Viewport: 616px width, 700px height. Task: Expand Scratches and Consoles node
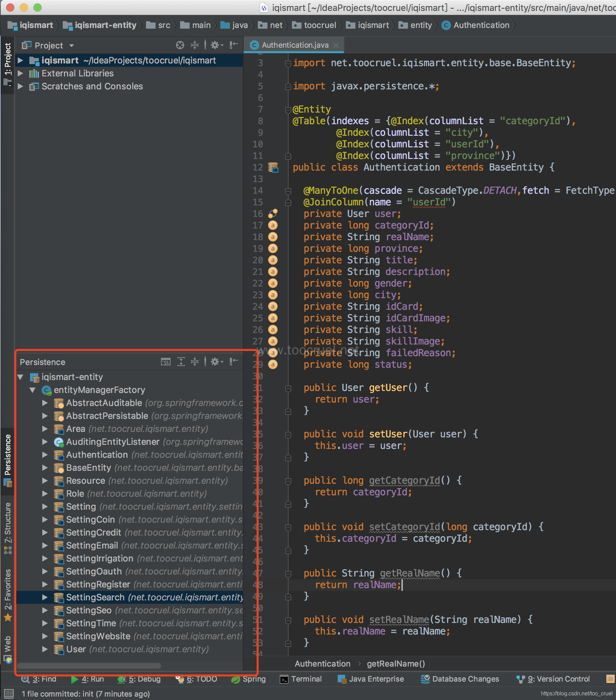[x=20, y=87]
